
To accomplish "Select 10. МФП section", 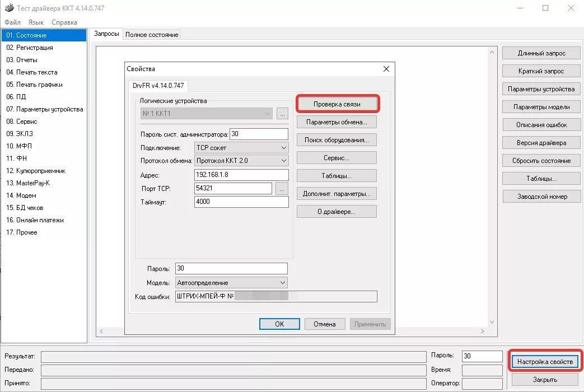I will click(x=44, y=146).
